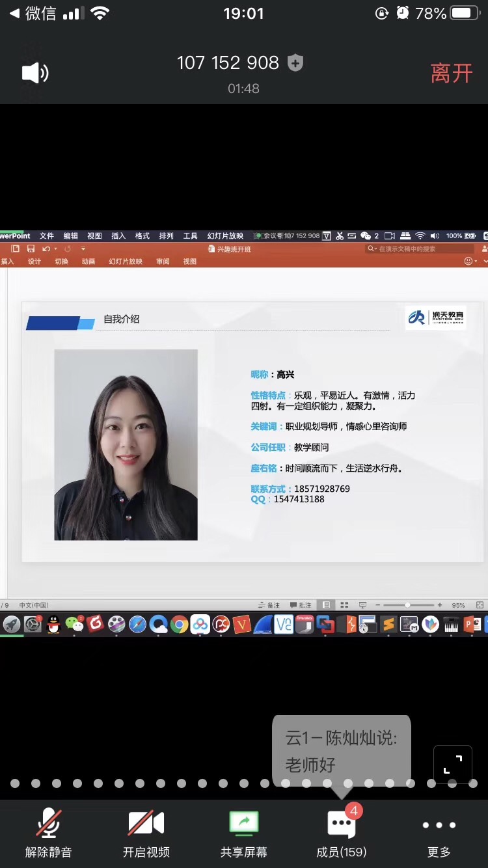Open meeting security shield info
The height and width of the screenshot is (868, 488).
[x=295, y=63]
